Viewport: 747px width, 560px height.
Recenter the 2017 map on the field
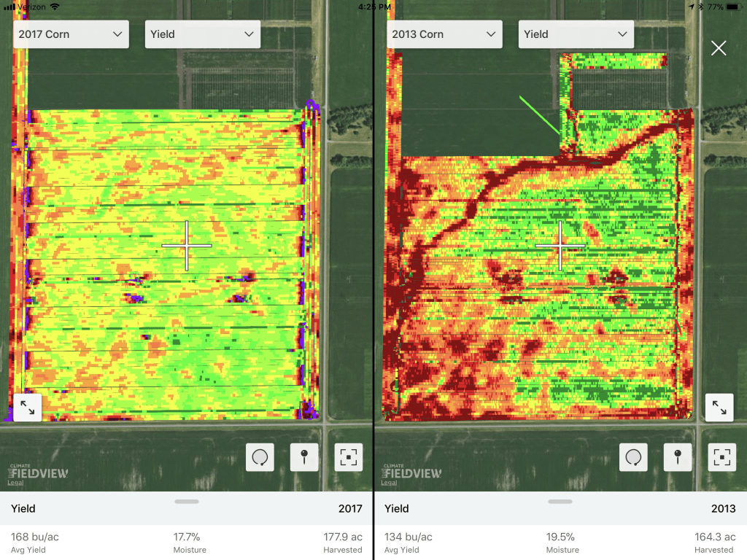click(x=349, y=457)
